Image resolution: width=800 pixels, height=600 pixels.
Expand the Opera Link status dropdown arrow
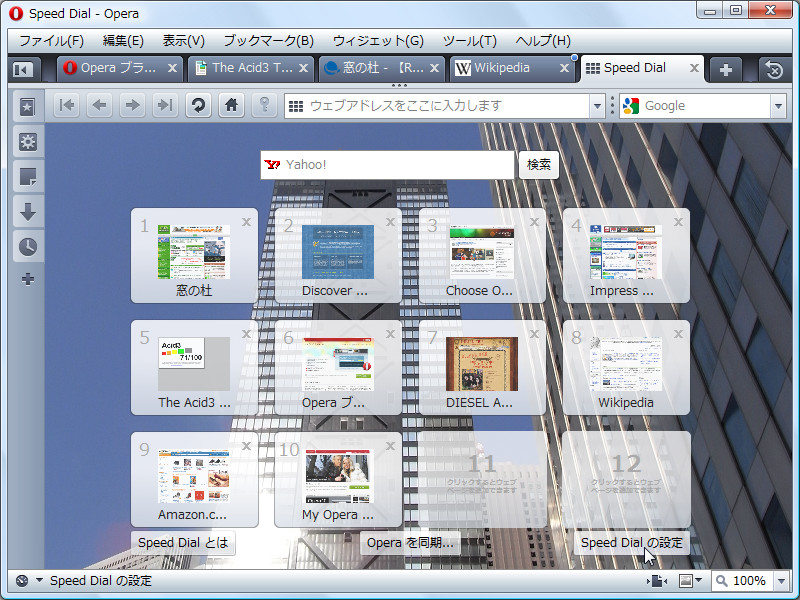(x=39, y=581)
